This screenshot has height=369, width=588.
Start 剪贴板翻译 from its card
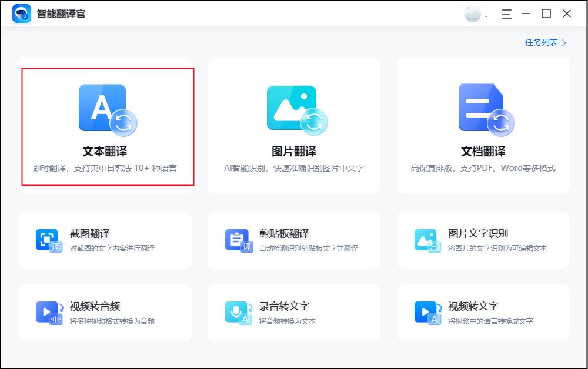(294, 240)
